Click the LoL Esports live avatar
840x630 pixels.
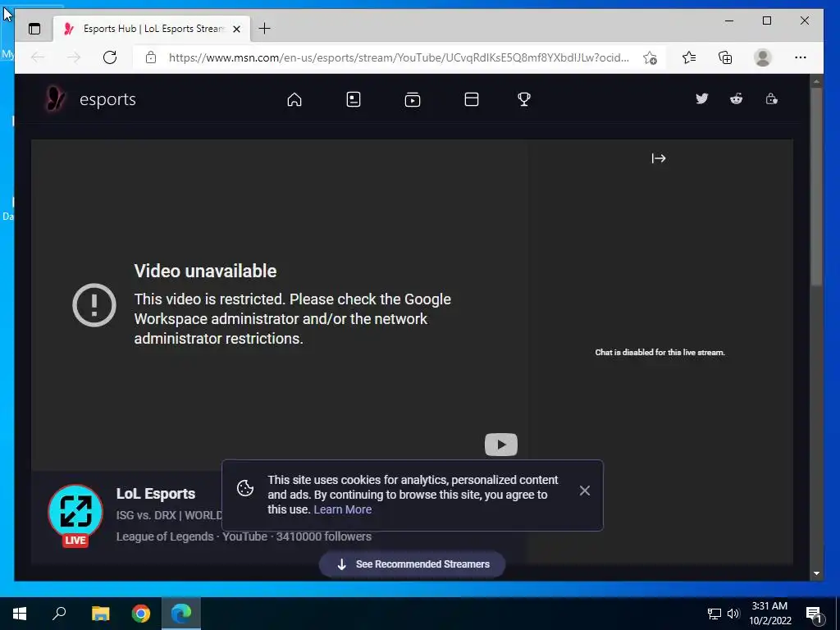pos(75,512)
